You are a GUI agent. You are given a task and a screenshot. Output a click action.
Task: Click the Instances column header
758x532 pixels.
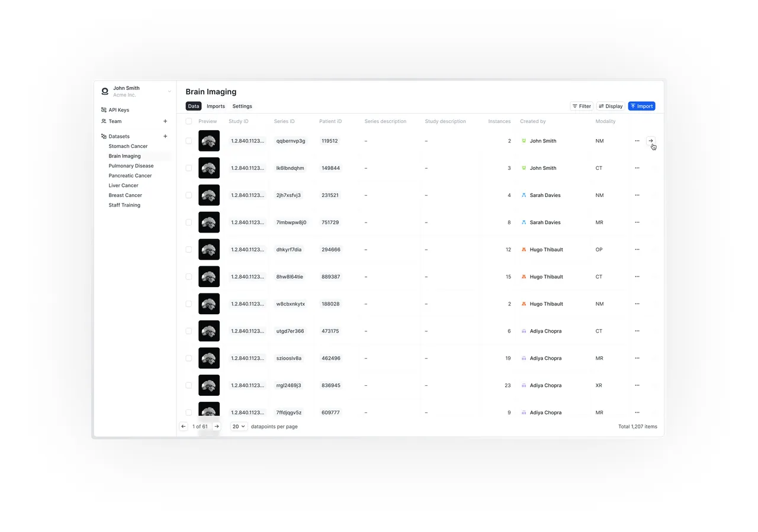click(499, 121)
